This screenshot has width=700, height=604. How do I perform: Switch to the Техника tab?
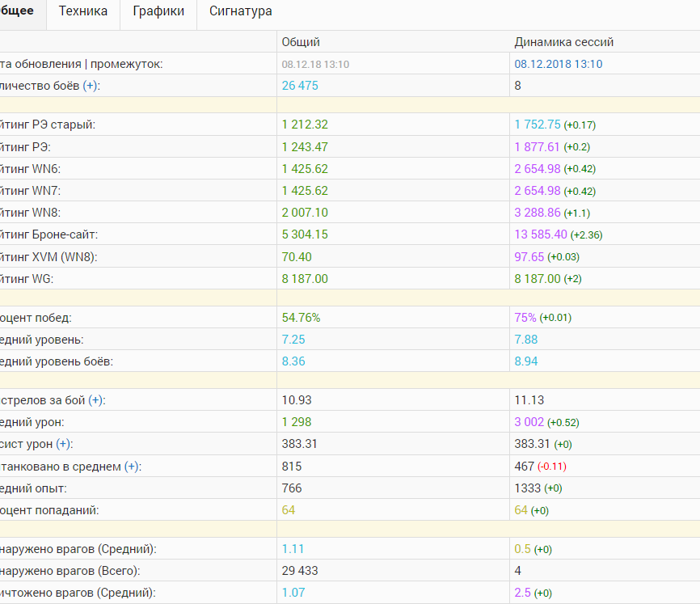[x=82, y=11]
